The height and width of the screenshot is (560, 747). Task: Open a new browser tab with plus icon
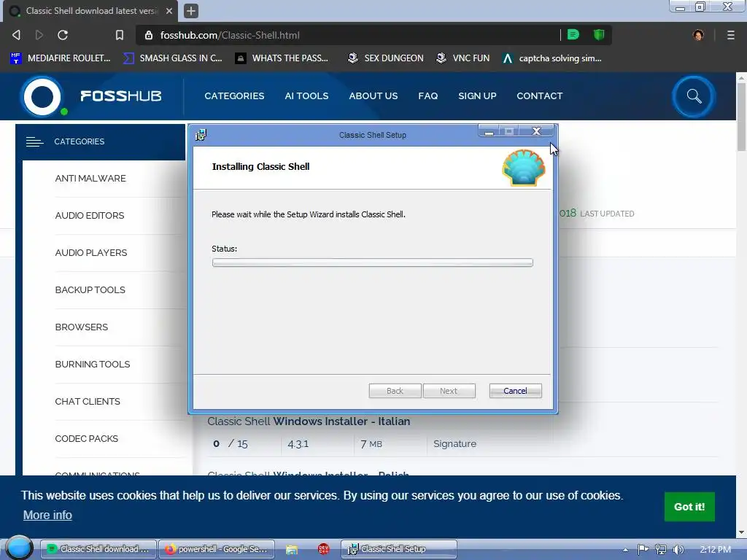point(190,10)
